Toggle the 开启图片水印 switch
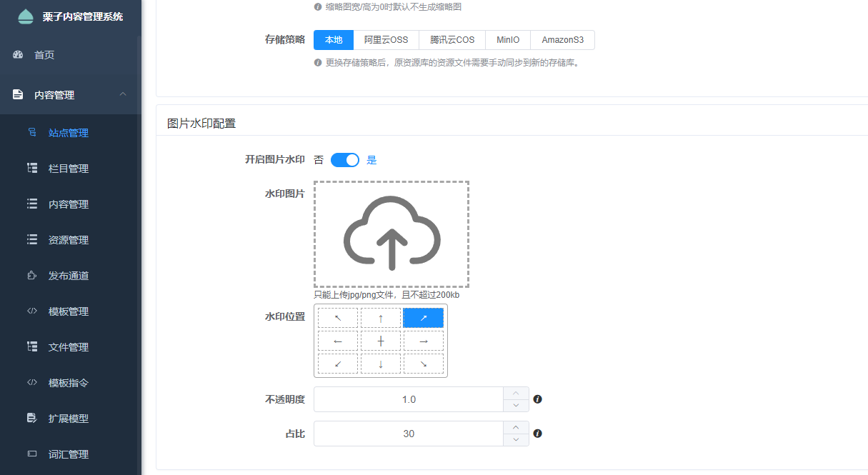Viewport: 868px width, 475px height. (345, 160)
